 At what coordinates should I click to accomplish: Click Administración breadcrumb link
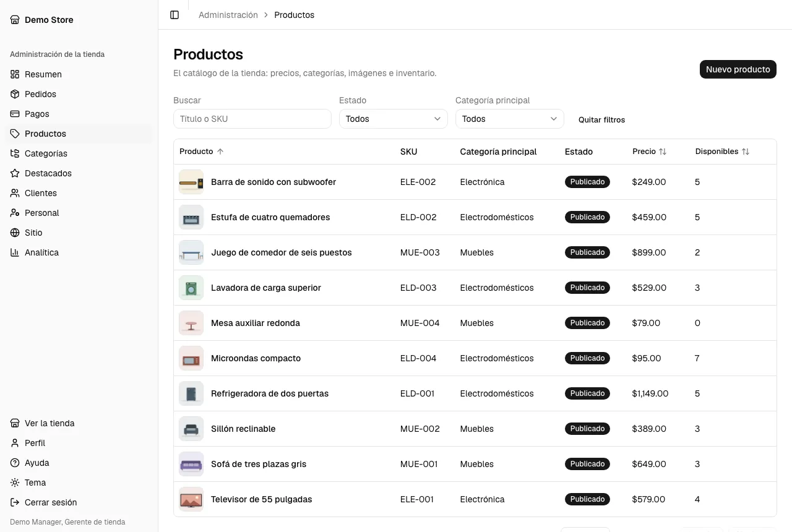point(228,15)
